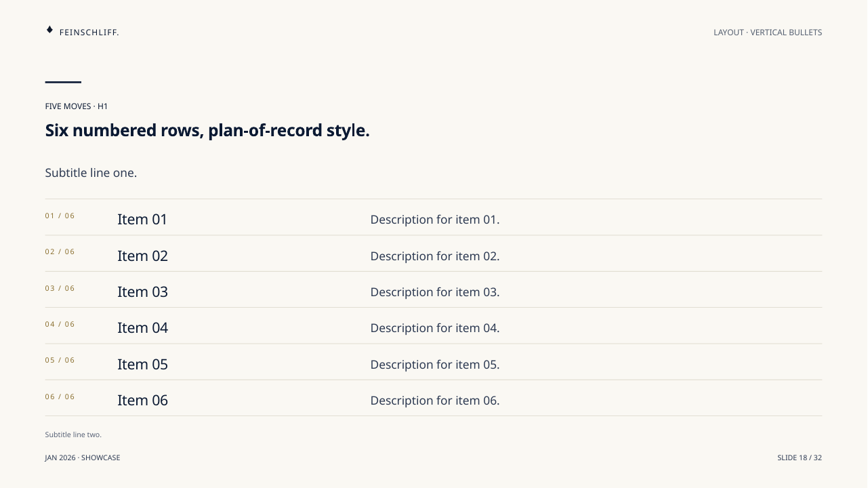
Task: Select the Item 05 row heading
Action: 142,365
